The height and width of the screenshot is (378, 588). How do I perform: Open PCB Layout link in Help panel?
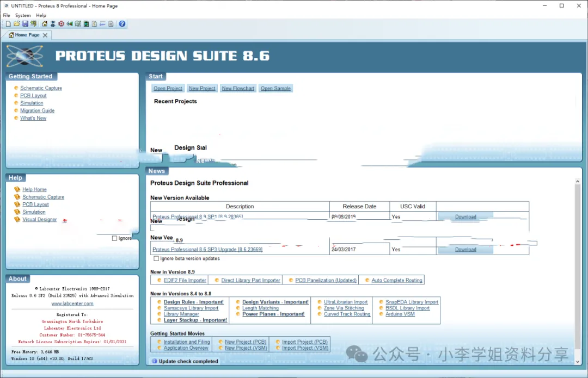35,205
